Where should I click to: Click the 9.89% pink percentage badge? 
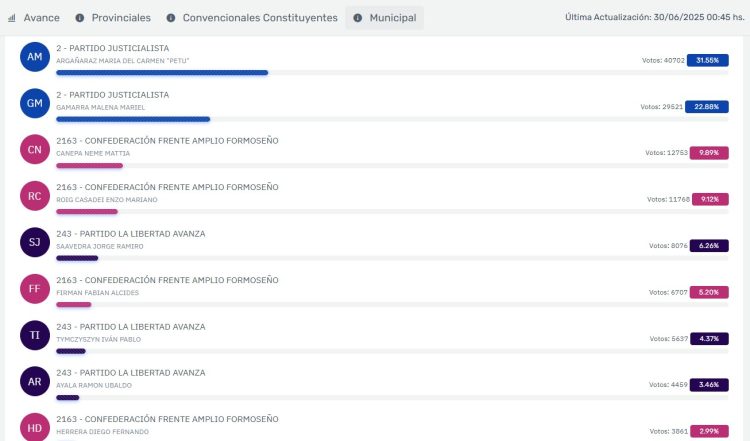pos(707,153)
